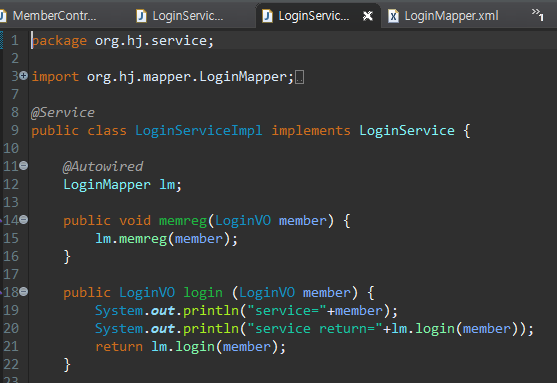Image resolution: width=557 pixels, height=383 pixels.
Task: Click the "service return=" string literal
Action: [315, 329]
